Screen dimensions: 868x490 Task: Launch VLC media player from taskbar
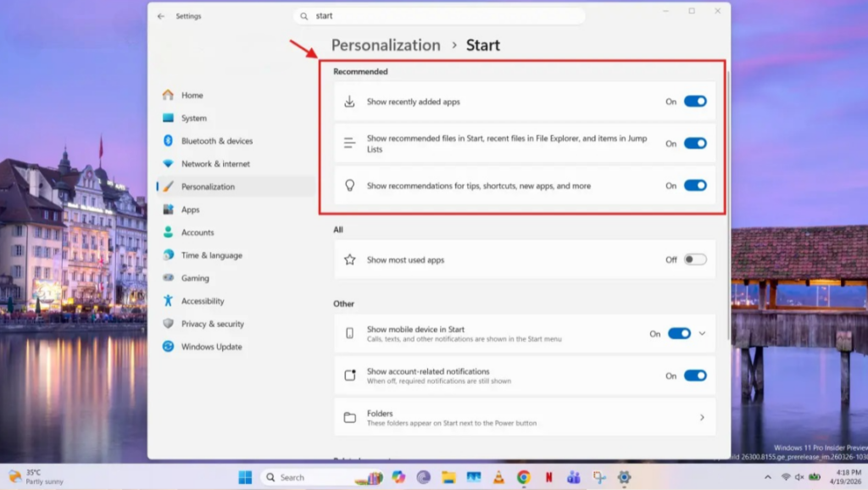[x=498, y=477]
